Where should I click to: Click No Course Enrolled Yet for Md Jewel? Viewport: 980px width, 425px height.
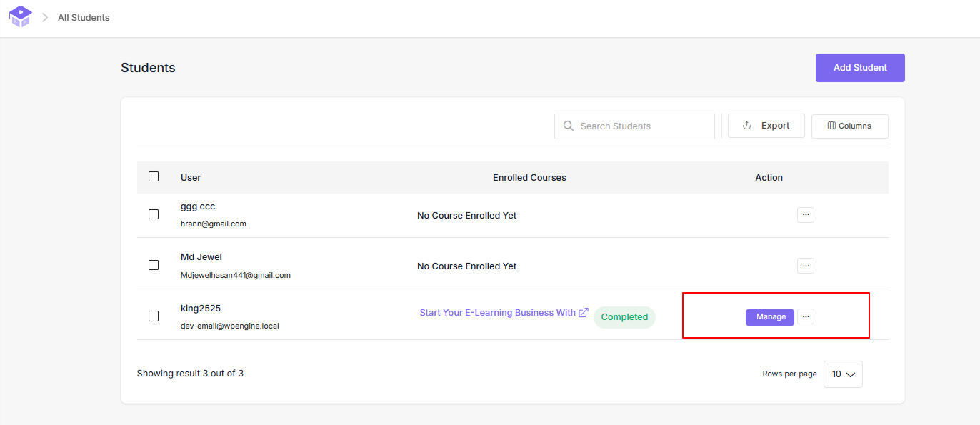tap(467, 266)
